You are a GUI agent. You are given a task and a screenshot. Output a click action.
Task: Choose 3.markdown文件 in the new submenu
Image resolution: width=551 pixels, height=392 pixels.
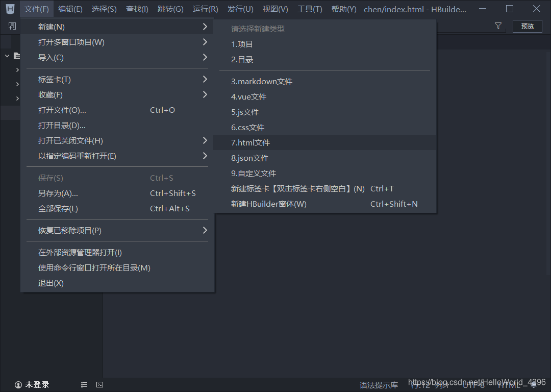[x=324, y=82]
